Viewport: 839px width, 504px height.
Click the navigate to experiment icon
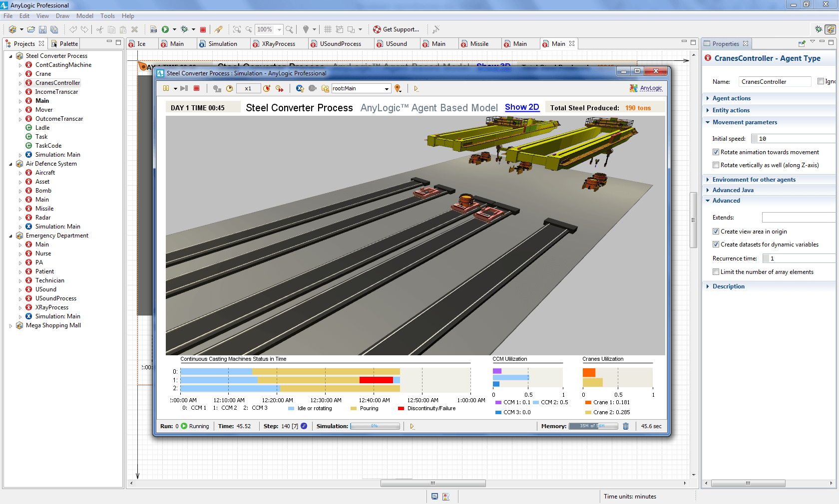point(300,88)
